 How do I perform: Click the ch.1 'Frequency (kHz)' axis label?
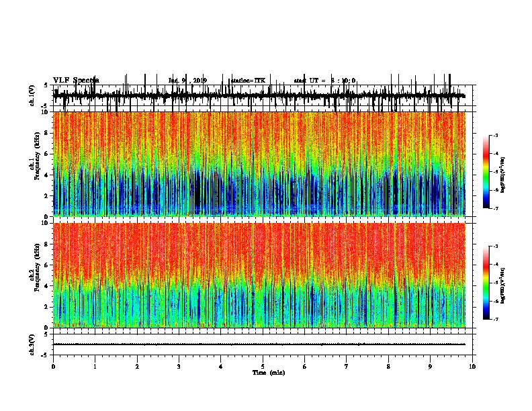[x=37, y=156]
